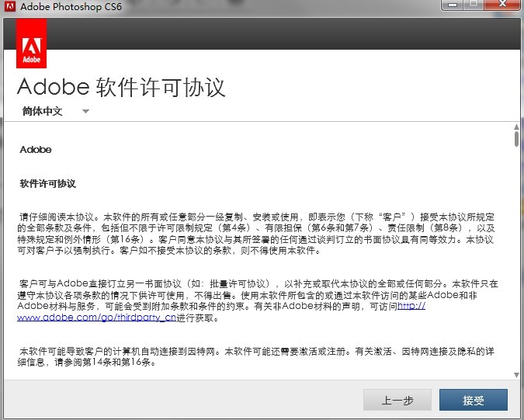Click the Adobe logo in header

(31, 43)
